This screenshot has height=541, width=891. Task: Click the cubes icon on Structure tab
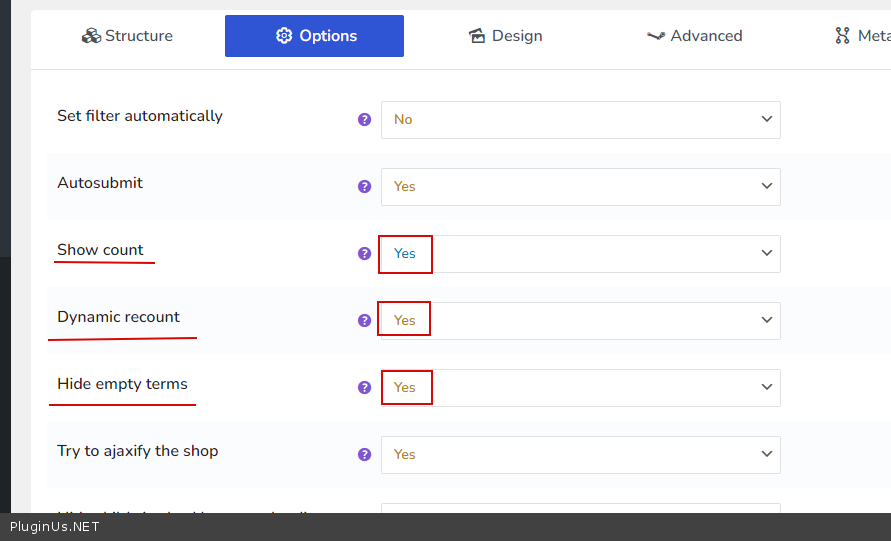point(91,36)
